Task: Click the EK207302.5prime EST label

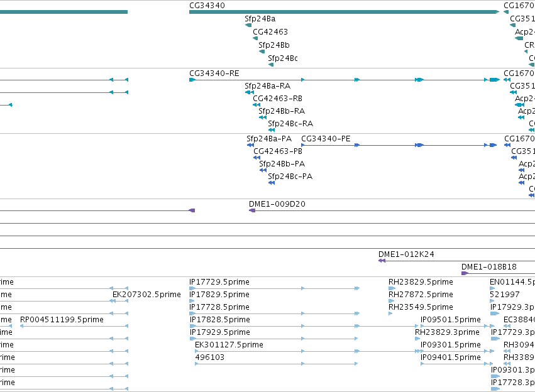Action: click(146, 295)
